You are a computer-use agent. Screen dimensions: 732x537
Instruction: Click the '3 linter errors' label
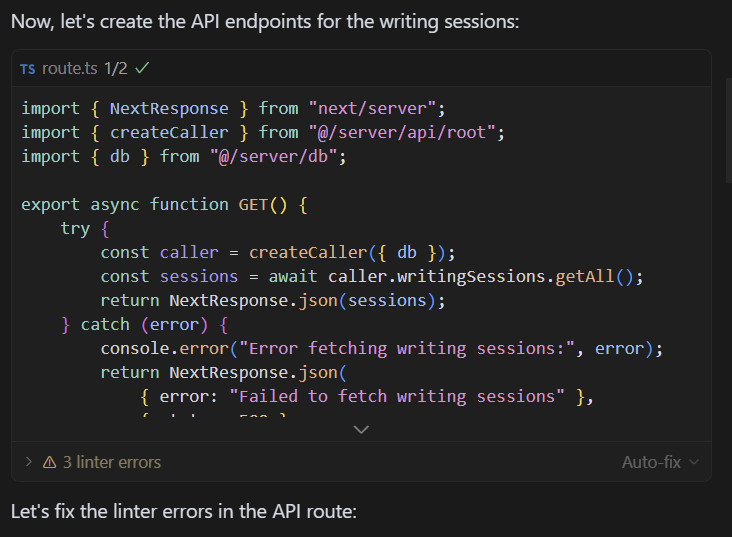[112, 462]
